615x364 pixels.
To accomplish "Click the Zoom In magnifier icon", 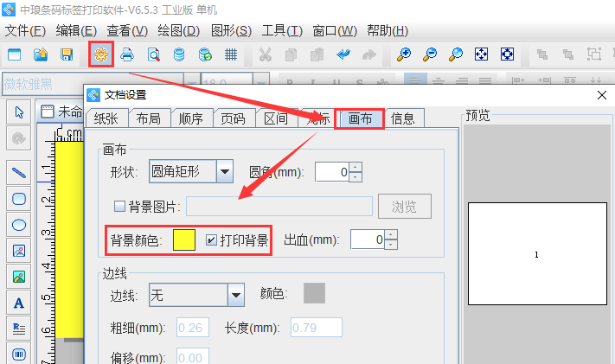I will (x=404, y=54).
